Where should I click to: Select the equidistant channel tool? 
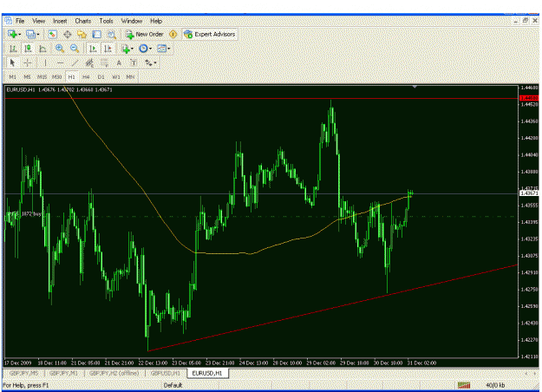[x=89, y=63]
